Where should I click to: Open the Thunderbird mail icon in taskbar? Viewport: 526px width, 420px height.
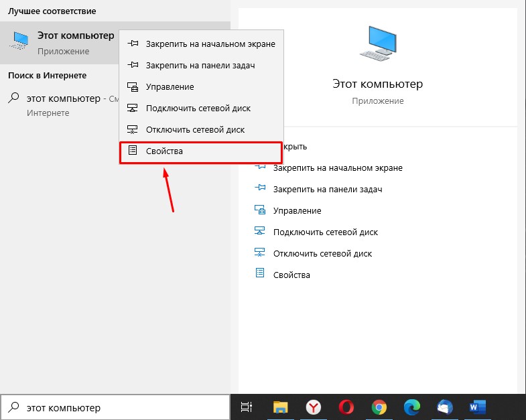tap(445, 407)
